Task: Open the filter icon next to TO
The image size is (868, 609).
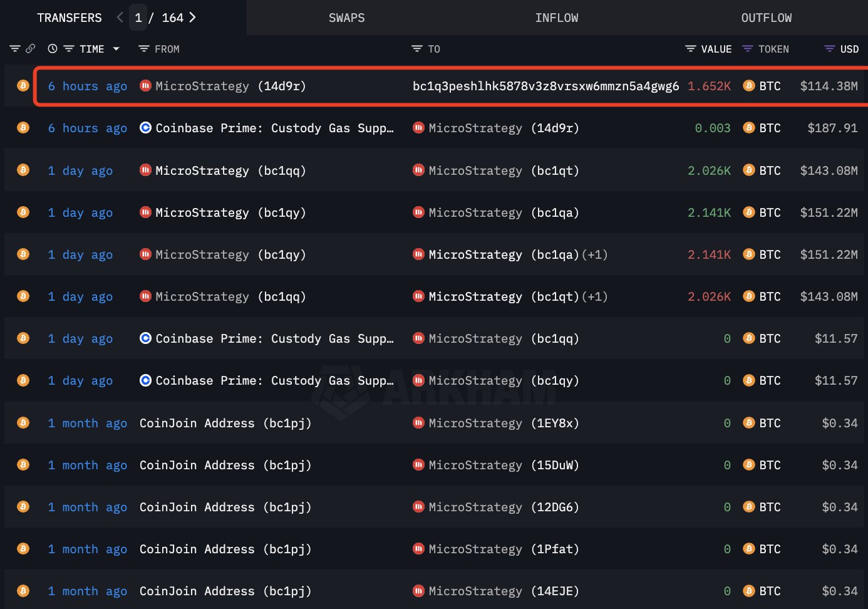Action: 416,49
